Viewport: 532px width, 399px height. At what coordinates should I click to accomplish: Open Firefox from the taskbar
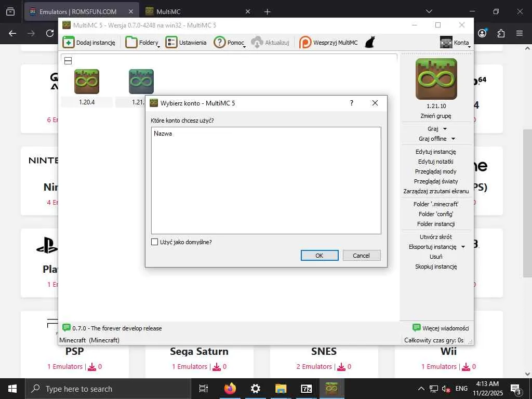(230, 389)
